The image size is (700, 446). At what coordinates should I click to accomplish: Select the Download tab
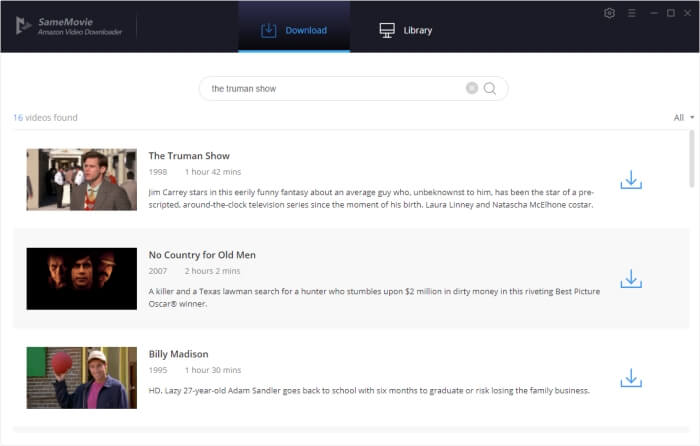tap(294, 30)
